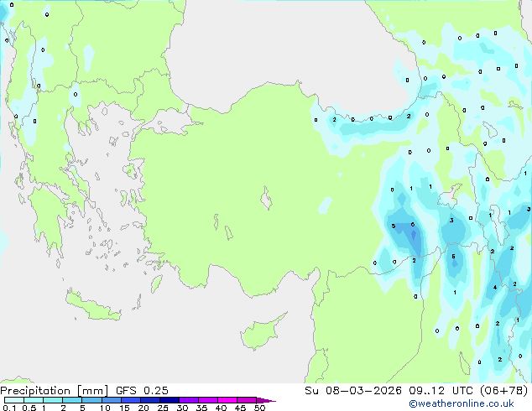Click the '09..12 UTC' time text

click(441, 391)
